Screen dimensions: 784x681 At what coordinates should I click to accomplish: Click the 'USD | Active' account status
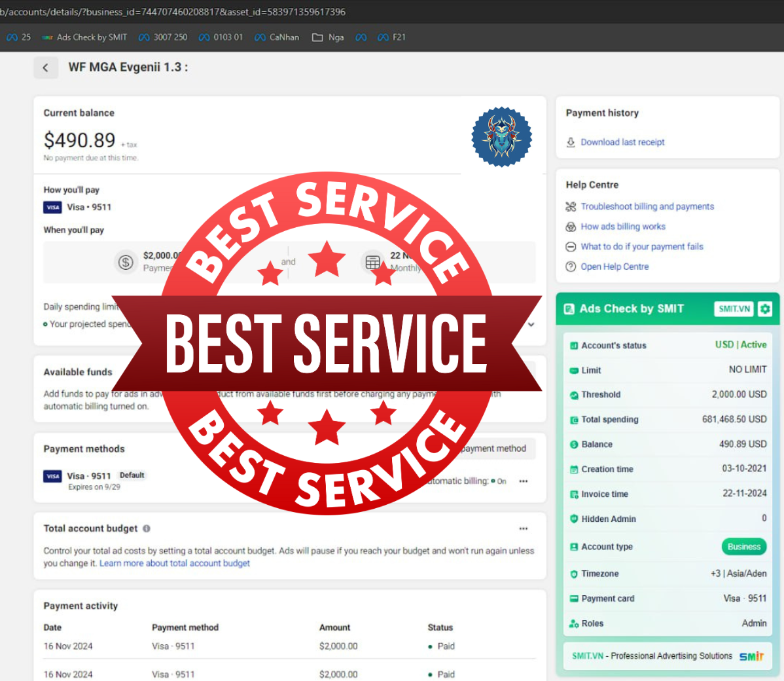click(741, 344)
